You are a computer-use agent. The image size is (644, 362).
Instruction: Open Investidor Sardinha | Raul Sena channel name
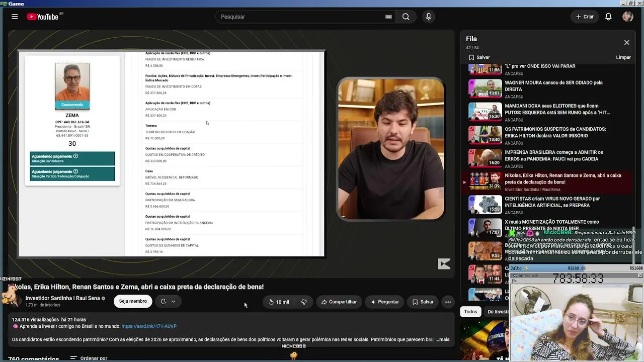[x=63, y=298]
